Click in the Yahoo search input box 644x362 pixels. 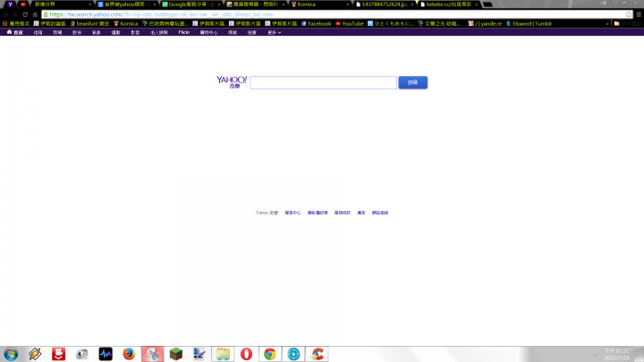tap(323, 82)
